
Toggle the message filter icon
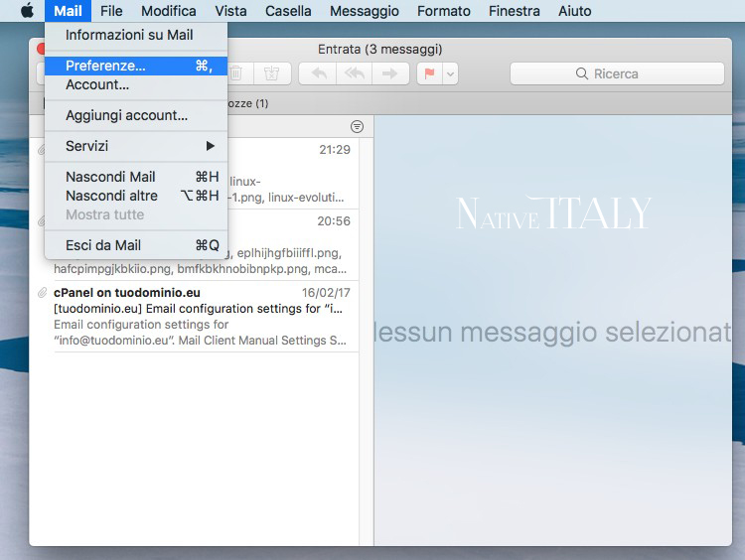pos(357,126)
